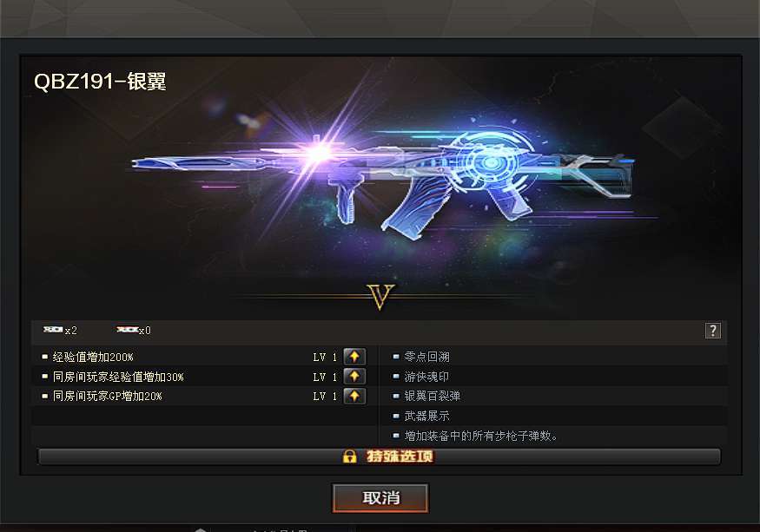Screen dimensions: 760x532
Task: Select the 游侠魂印 feature entry
Action: [x=426, y=377]
